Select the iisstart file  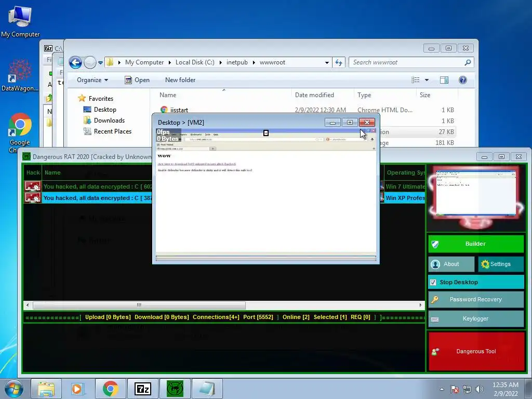point(179,110)
